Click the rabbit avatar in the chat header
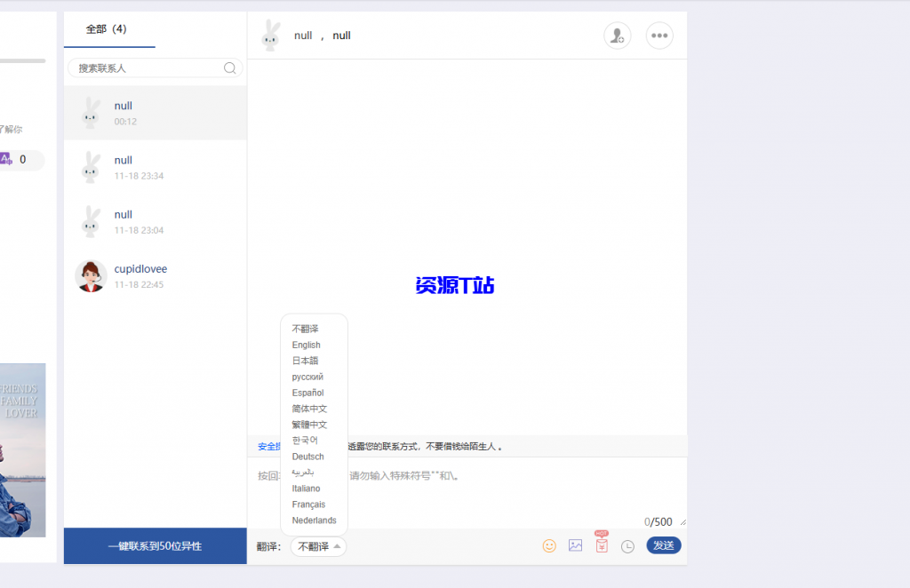 [x=271, y=36]
